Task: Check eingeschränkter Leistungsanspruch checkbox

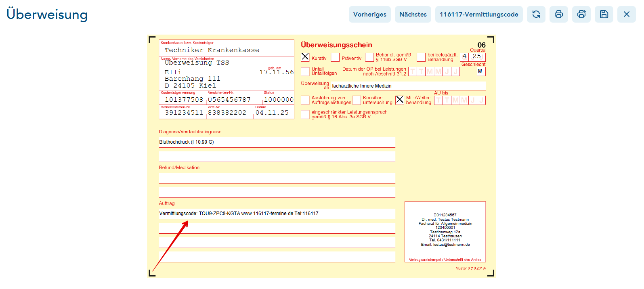Action: (x=305, y=115)
